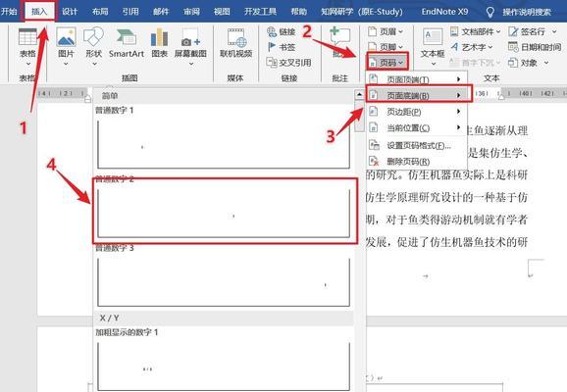Open the 当前位置(C) submenu
The height and width of the screenshot is (392, 567).
[417, 128]
